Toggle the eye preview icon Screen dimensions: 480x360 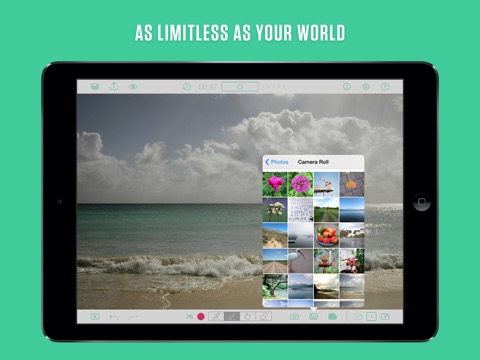133,87
